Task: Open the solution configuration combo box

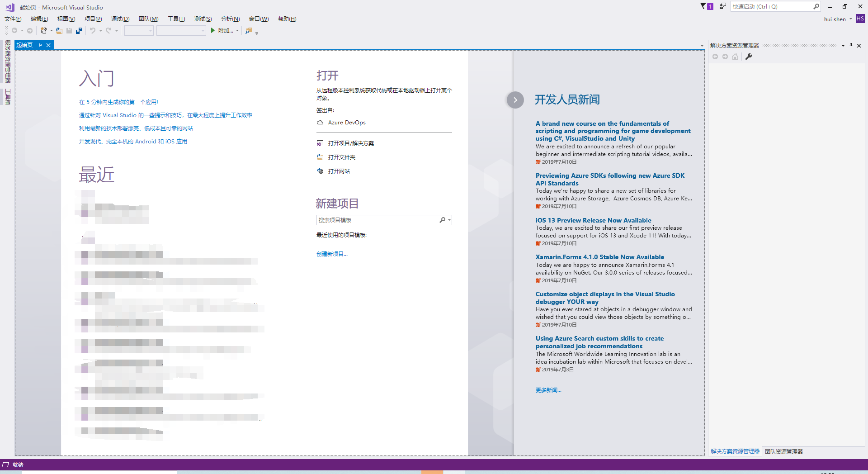Action: pos(139,31)
